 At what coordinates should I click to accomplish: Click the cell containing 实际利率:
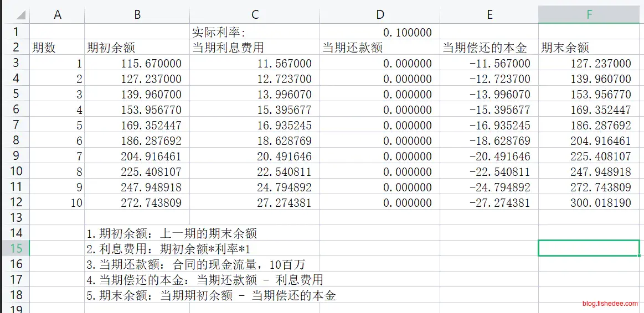tap(219, 33)
